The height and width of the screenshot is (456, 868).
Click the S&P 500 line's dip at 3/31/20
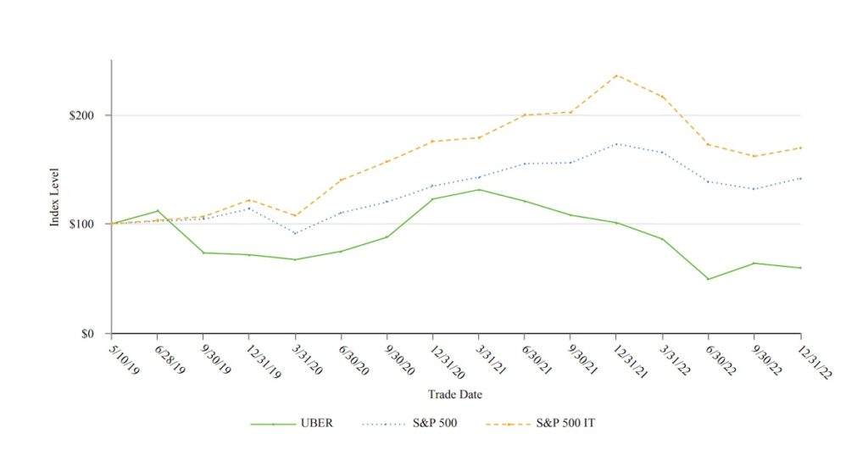295,233
